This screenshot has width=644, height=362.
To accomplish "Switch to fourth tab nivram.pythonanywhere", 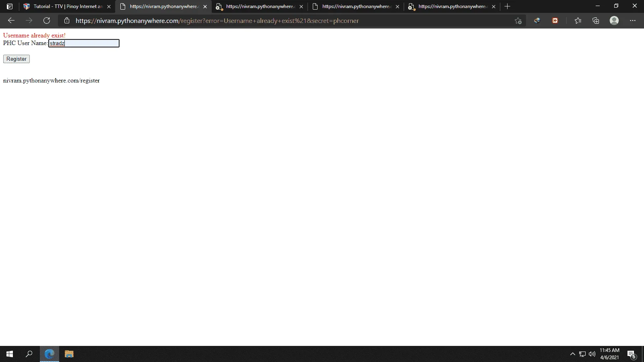I will 356,6.
